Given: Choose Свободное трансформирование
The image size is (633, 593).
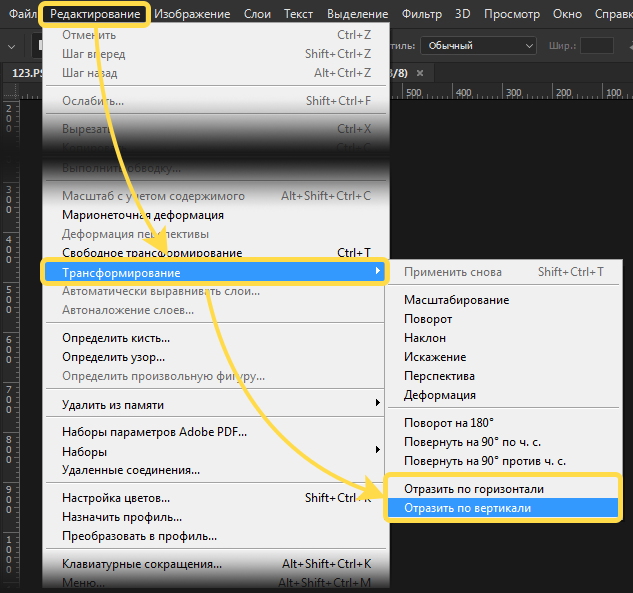Looking at the screenshot, I should click(152, 253).
